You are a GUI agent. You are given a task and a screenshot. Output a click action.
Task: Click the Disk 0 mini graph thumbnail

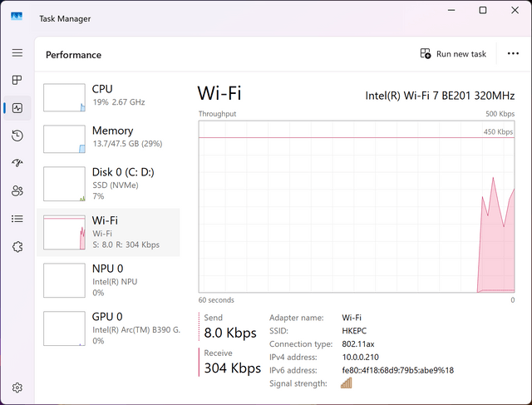(x=64, y=184)
